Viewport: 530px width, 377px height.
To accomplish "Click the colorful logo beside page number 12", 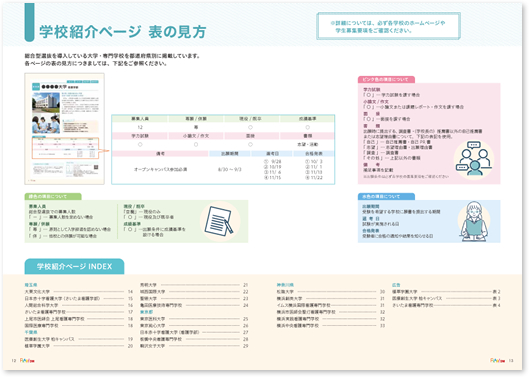I will point(27,361).
